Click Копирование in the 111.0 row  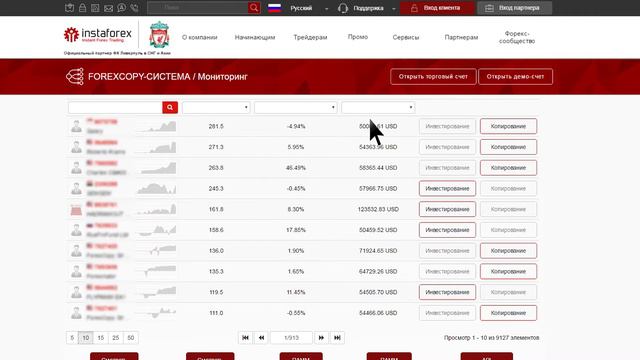508,313
